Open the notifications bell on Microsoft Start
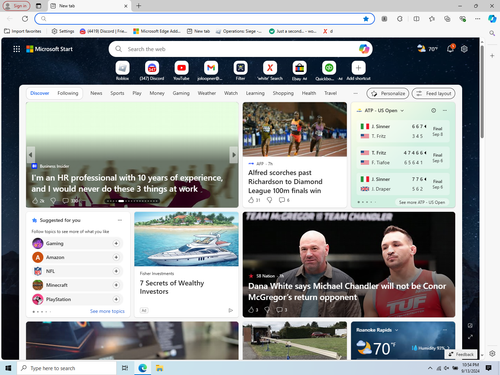The image size is (500, 375). pyautogui.click(x=450, y=49)
